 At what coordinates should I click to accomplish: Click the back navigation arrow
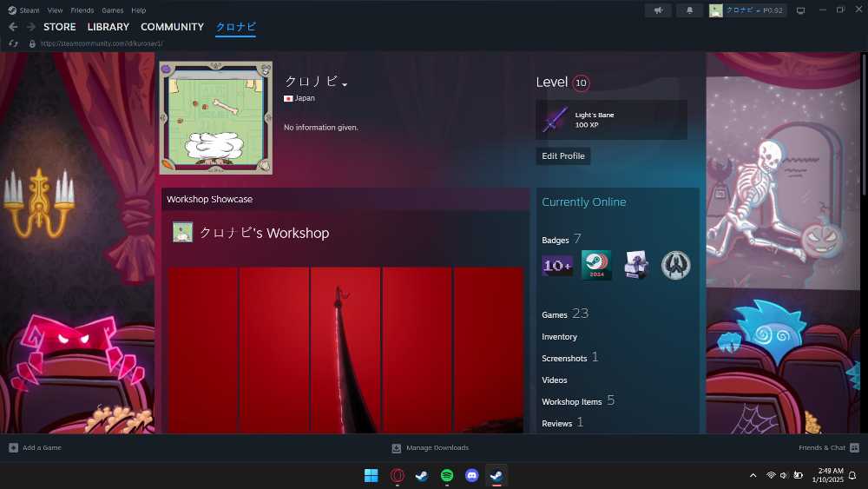coord(13,27)
